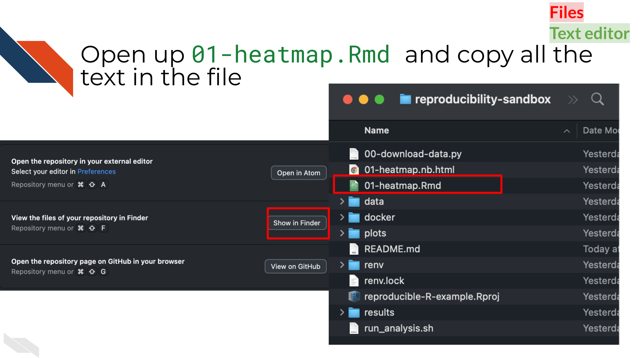Click the plots folder icon
Viewport: 644px width, 358px height.
[354, 233]
